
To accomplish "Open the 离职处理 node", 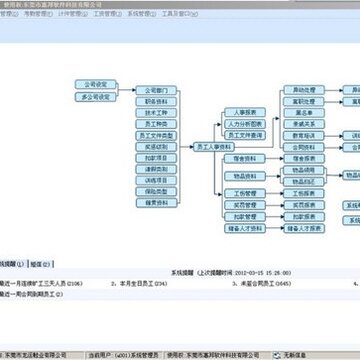I will [x=304, y=101].
